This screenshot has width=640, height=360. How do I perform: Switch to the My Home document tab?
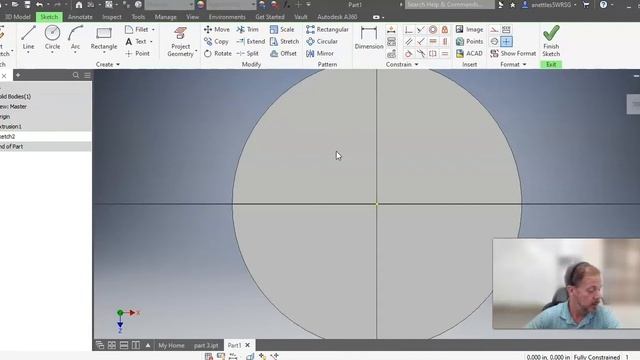171,345
